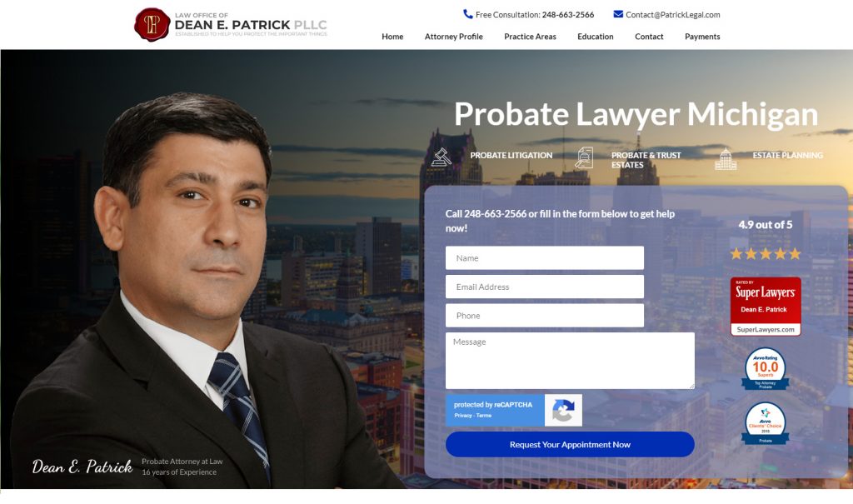Click the phone icon beside Free Consultation

tap(468, 14)
